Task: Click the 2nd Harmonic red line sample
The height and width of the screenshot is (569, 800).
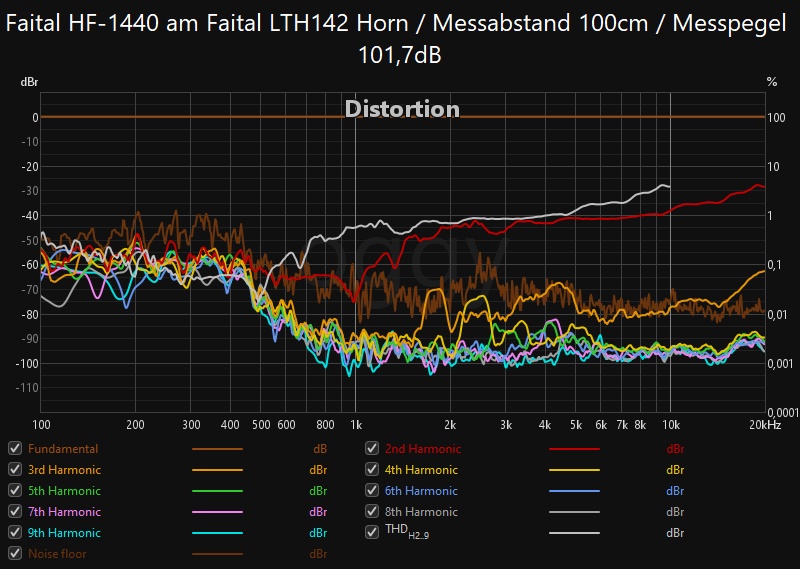Action: point(574,449)
